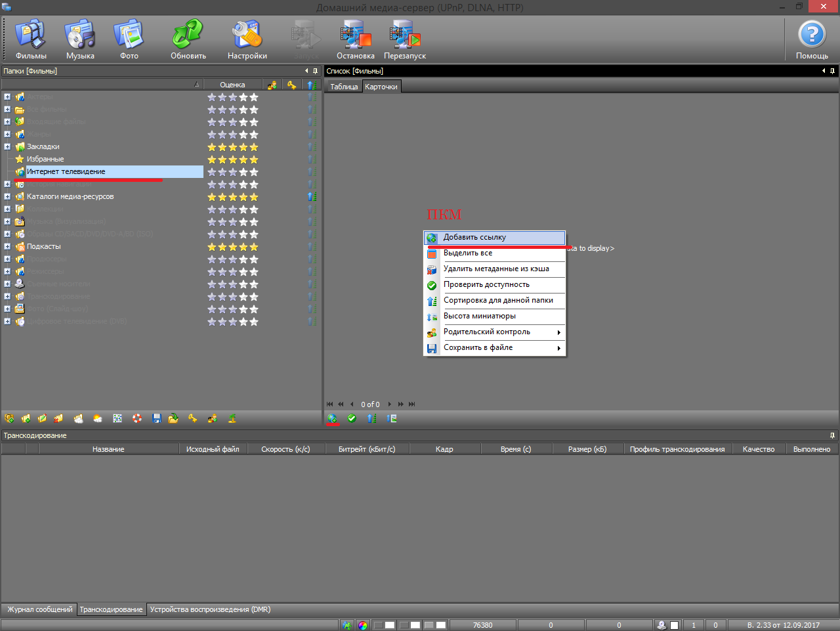
Task: Select Проверить доступность menu entry
Action: coord(486,284)
